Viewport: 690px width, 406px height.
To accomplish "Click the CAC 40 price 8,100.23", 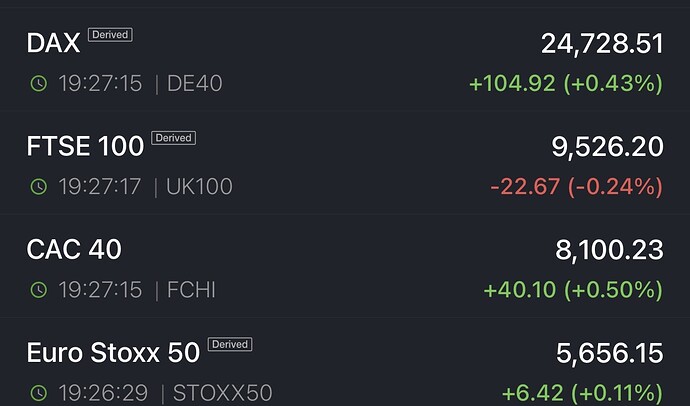I will (x=607, y=250).
